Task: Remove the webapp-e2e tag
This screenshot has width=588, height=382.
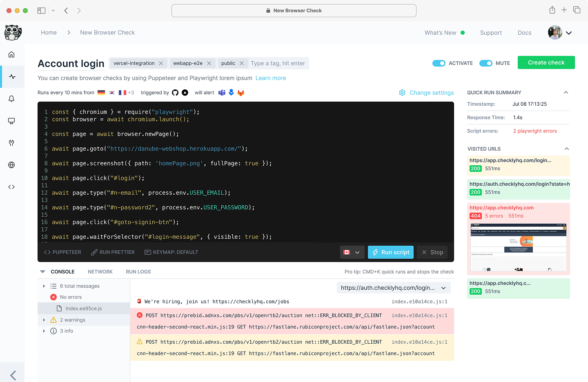Action: (209, 63)
